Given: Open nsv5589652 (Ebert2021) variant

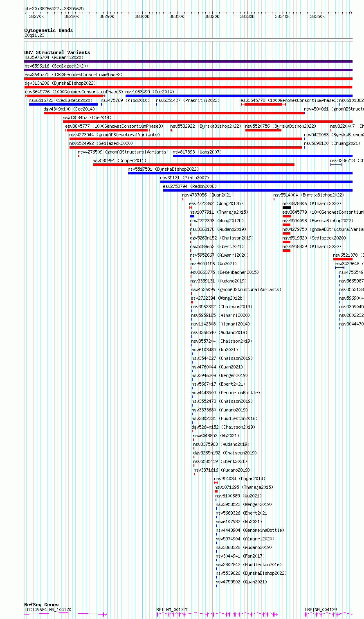Looking at the screenshot, I should point(217,246).
